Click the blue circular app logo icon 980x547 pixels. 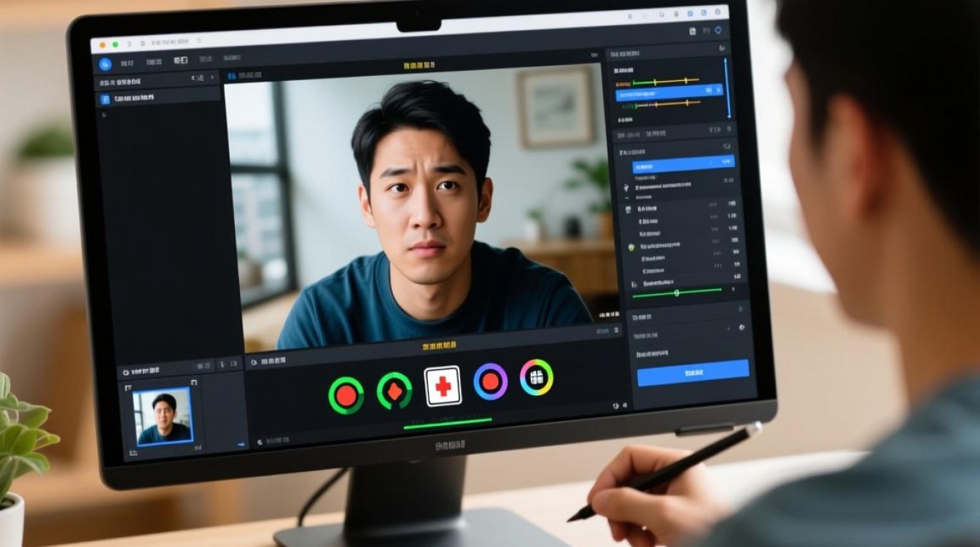pyautogui.click(x=104, y=63)
